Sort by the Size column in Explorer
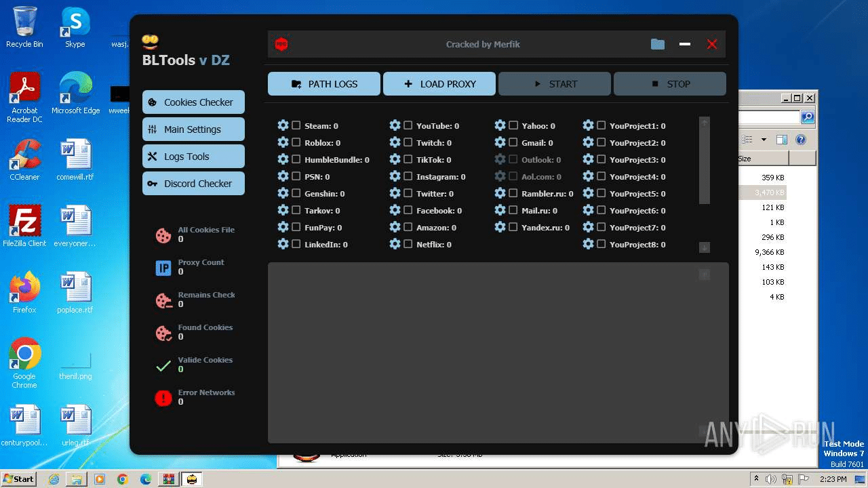The image size is (868, 488). pos(762,159)
